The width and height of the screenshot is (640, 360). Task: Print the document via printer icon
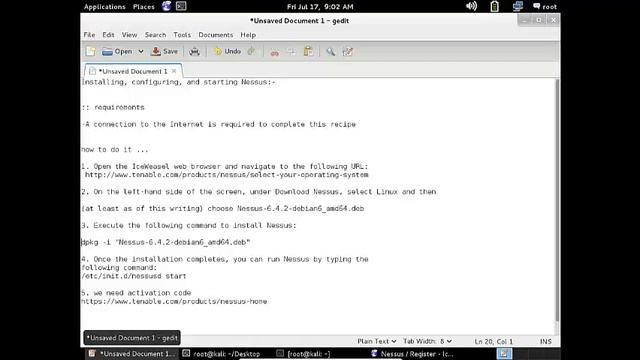click(194, 51)
